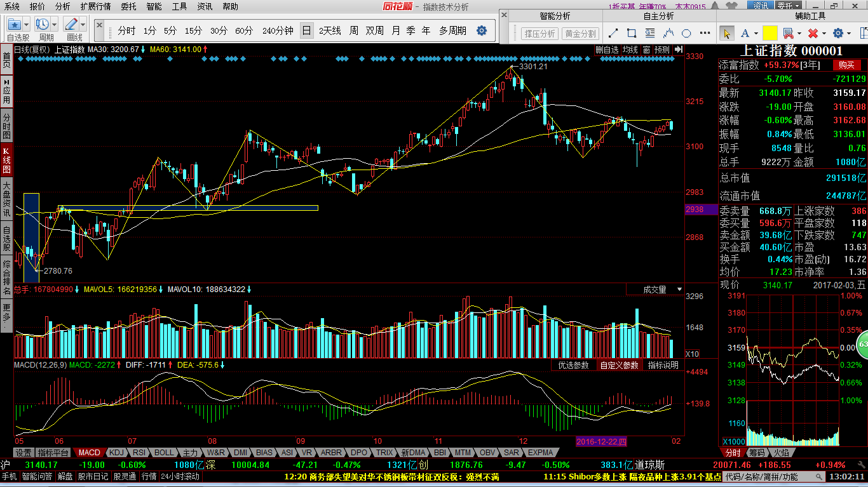The width and height of the screenshot is (868, 487).
Task: Select the KDJ indicator tab
Action: 116,453
